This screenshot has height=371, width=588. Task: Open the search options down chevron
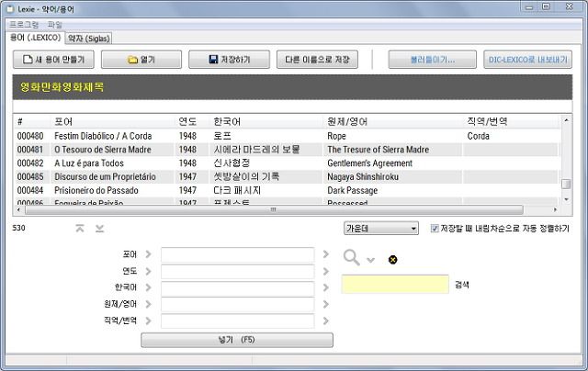pos(370,260)
